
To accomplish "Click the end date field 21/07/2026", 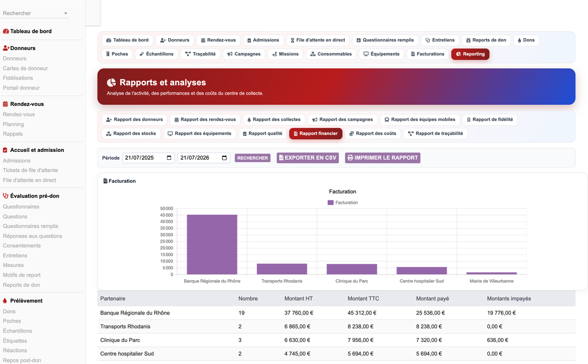I will (x=204, y=158).
